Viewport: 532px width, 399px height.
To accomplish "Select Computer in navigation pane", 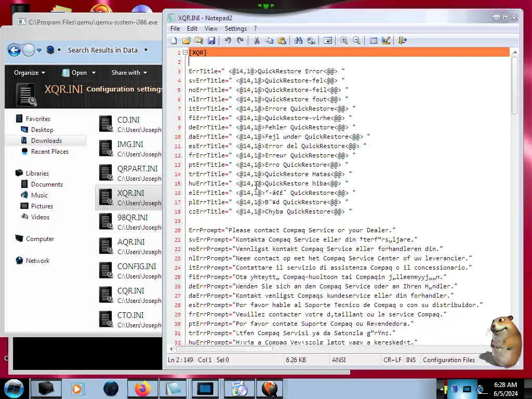I will (39, 238).
